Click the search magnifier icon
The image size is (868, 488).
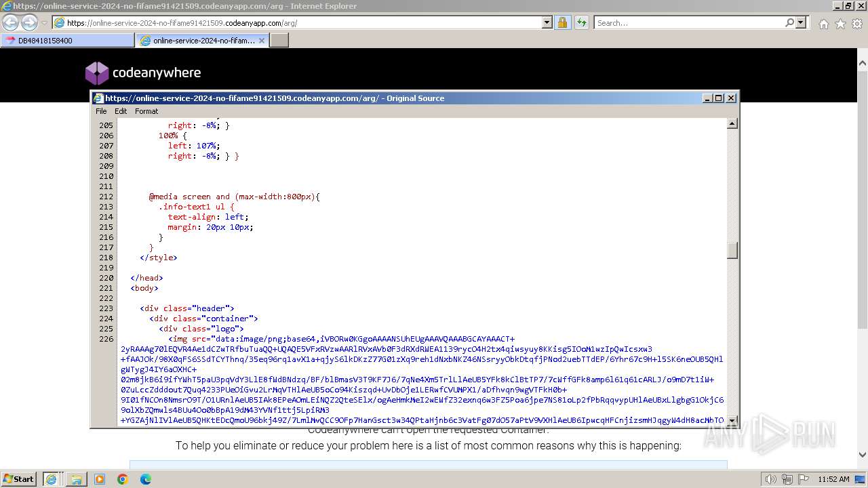point(789,22)
